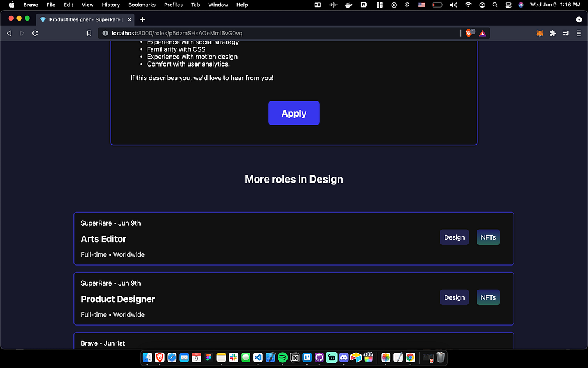Screen dimensions: 588x368
Task: Open the media playlist control icon
Action: pos(566,33)
